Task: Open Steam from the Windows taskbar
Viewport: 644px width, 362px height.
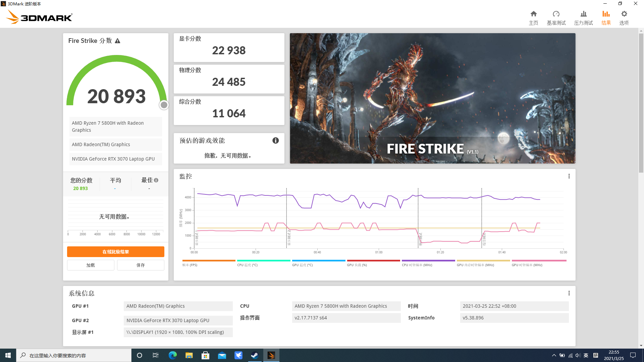Action: [x=255, y=355]
